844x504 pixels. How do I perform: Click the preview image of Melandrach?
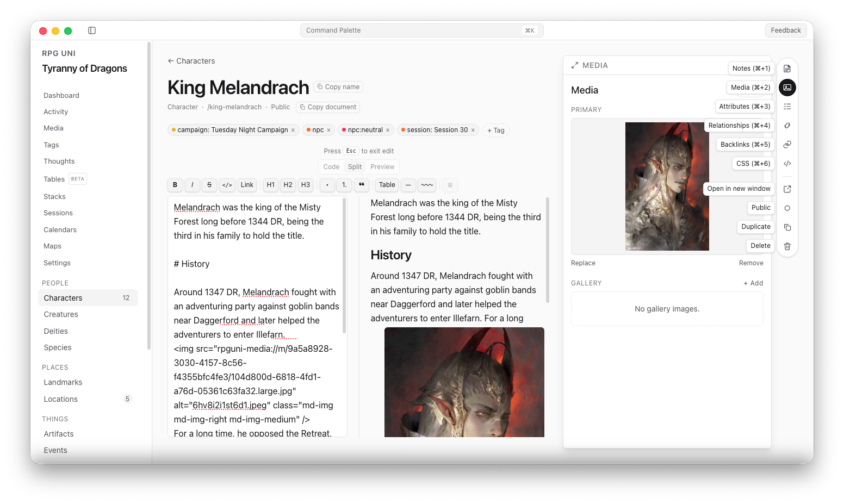pos(464,382)
